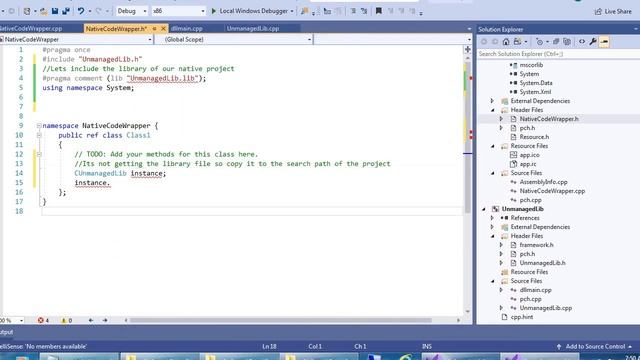Click the Solution Explorer Back button
The width and height of the screenshot is (640, 360).
pos(484,42)
